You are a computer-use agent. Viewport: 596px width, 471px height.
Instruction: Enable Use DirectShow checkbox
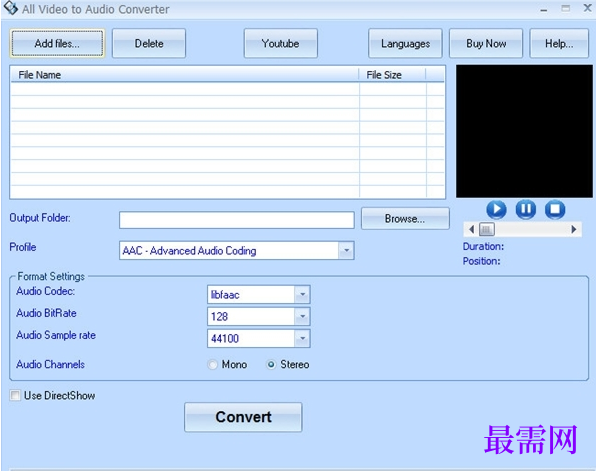point(15,395)
